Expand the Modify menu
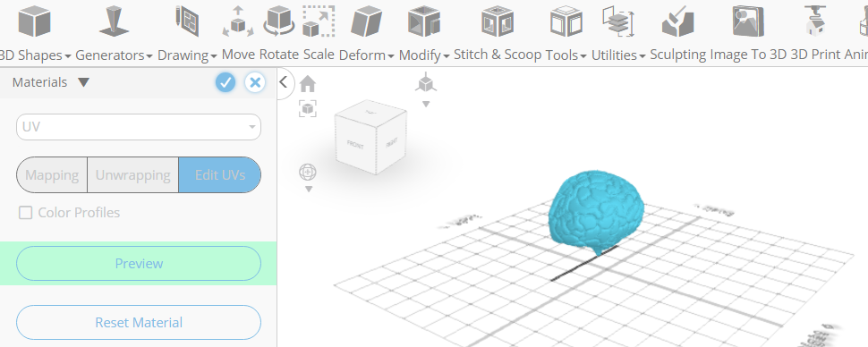The height and width of the screenshot is (347, 868). (x=447, y=56)
